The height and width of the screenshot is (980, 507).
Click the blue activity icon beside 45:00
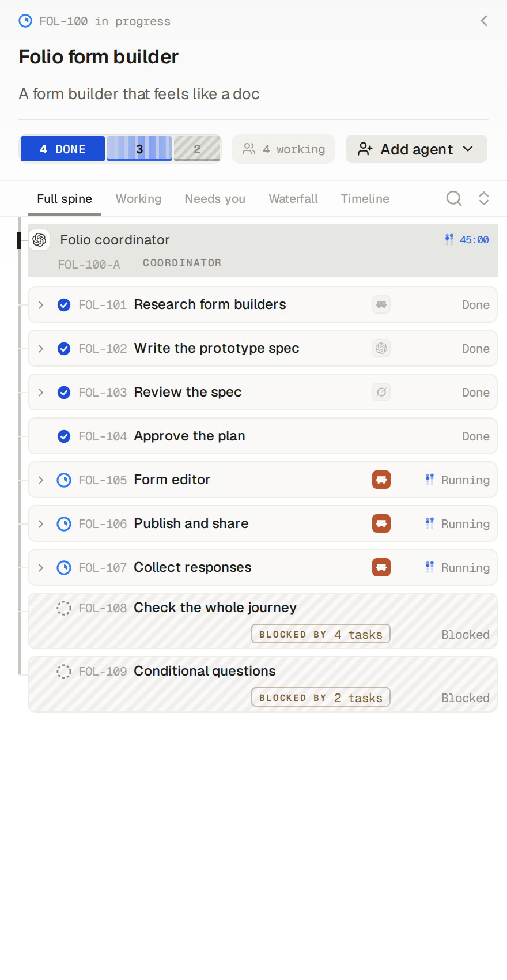(449, 240)
